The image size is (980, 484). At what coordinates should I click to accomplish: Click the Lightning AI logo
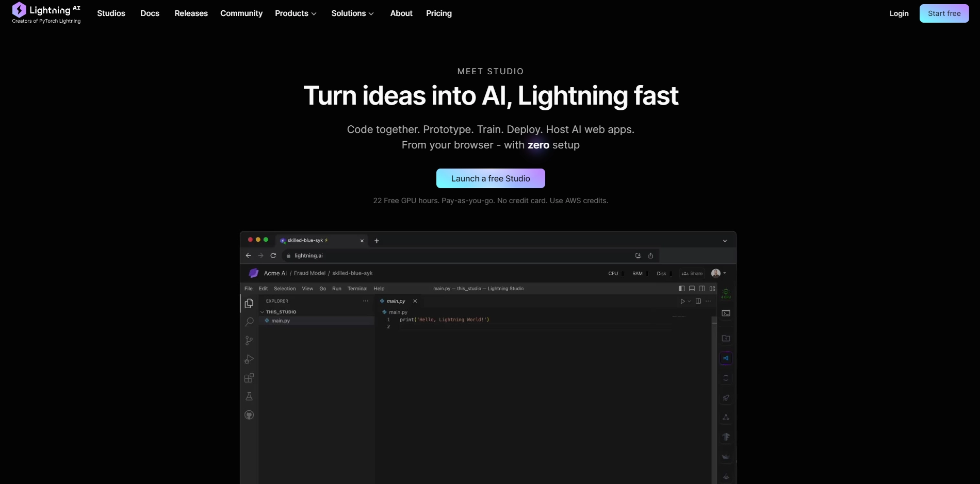coord(46,13)
